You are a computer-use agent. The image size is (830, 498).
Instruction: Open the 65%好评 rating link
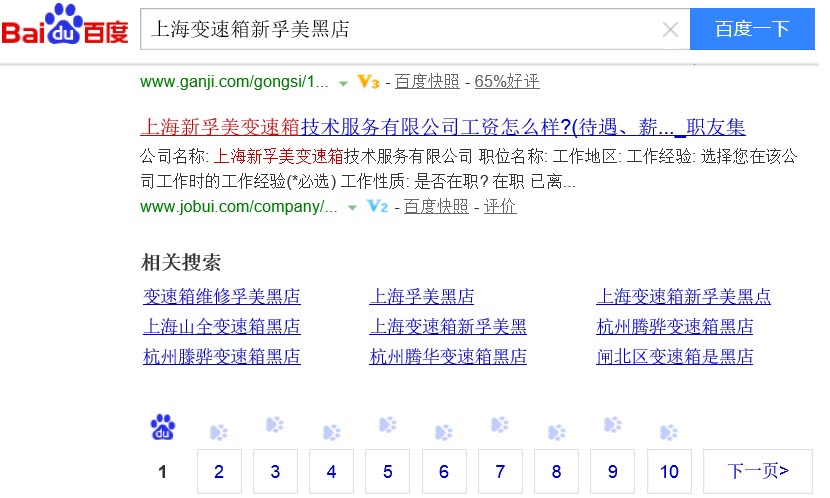click(507, 82)
